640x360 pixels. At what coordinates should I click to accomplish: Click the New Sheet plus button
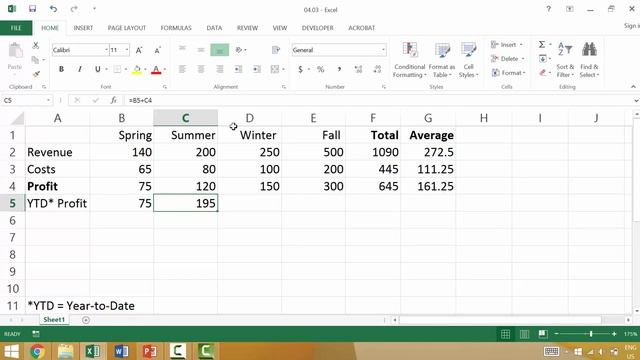[86, 320]
